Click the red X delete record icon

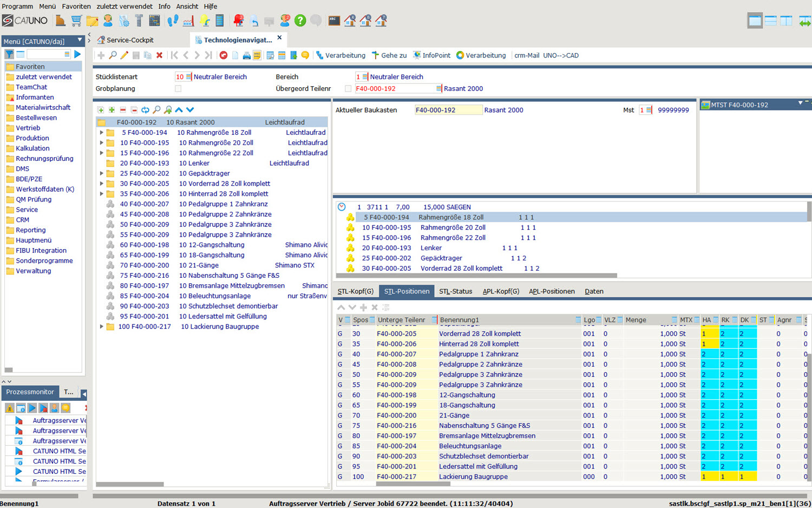pyautogui.click(x=159, y=55)
